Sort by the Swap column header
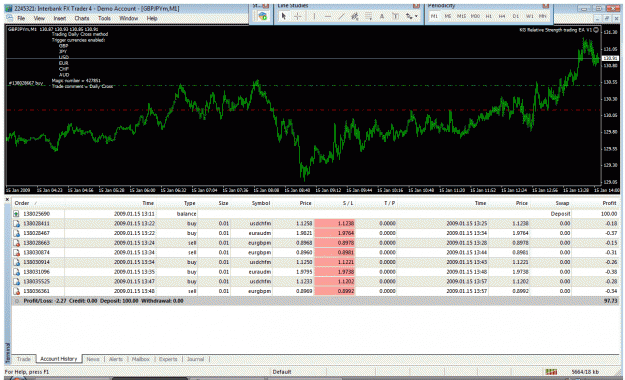625x380 pixels. pyautogui.click(x=562, y=203)
